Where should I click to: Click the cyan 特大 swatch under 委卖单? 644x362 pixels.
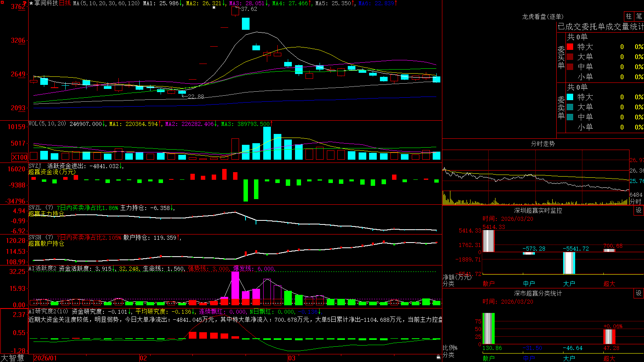pyautogui.click(x=570, y=97)
